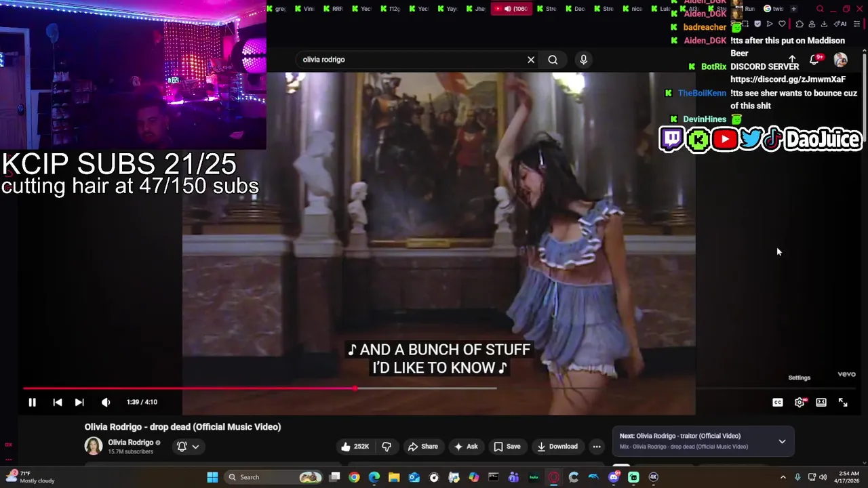Open a new browser tab
Image resolution: width=868 pixels, height=488 pixels.
coord(793,9)
